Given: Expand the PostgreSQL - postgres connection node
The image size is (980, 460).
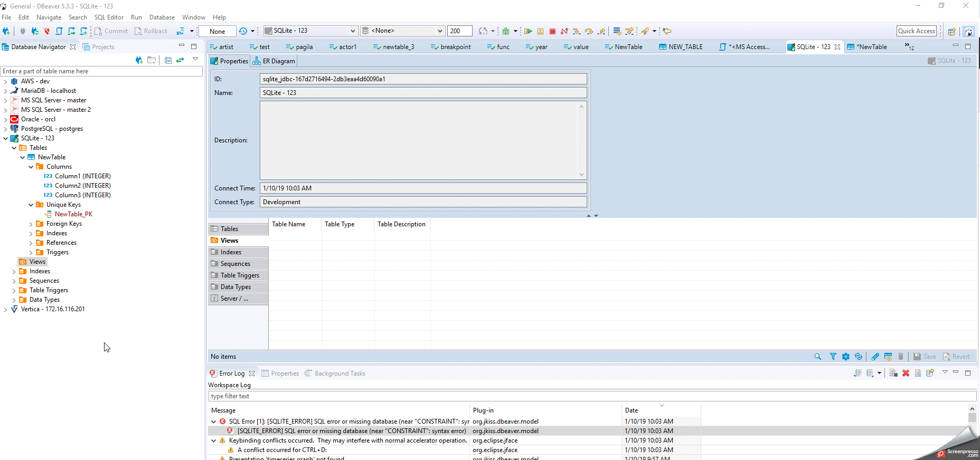Looking at the screenshot, I should pos(5,129).
